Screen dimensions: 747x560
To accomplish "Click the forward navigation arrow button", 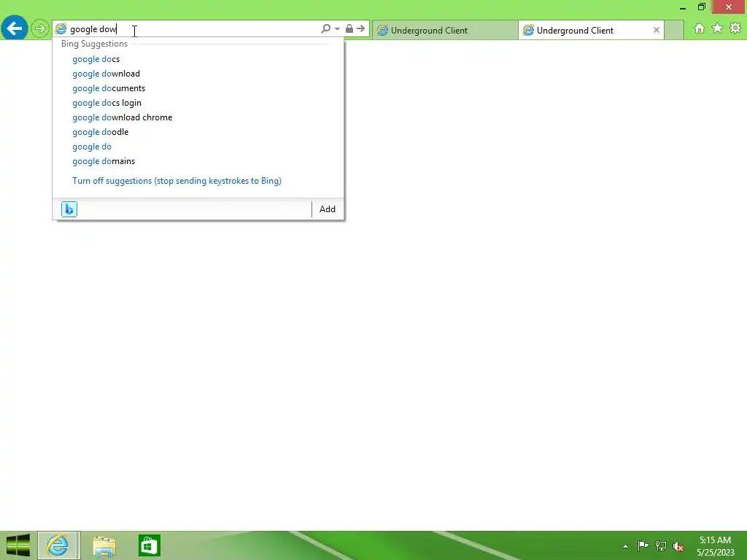I will [40, 28].
